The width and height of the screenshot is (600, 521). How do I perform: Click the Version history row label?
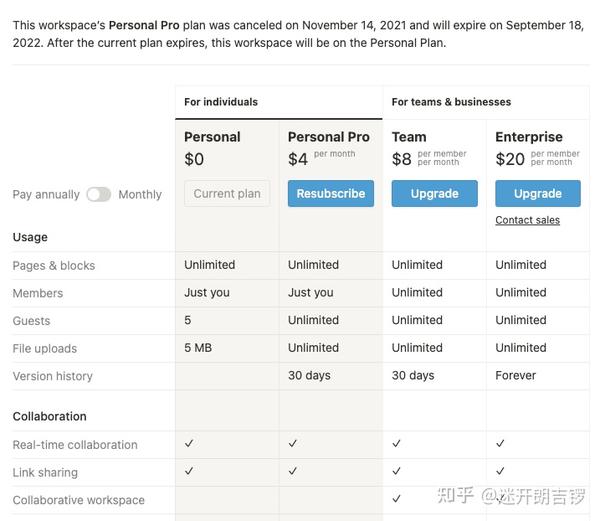pos(52,377)
